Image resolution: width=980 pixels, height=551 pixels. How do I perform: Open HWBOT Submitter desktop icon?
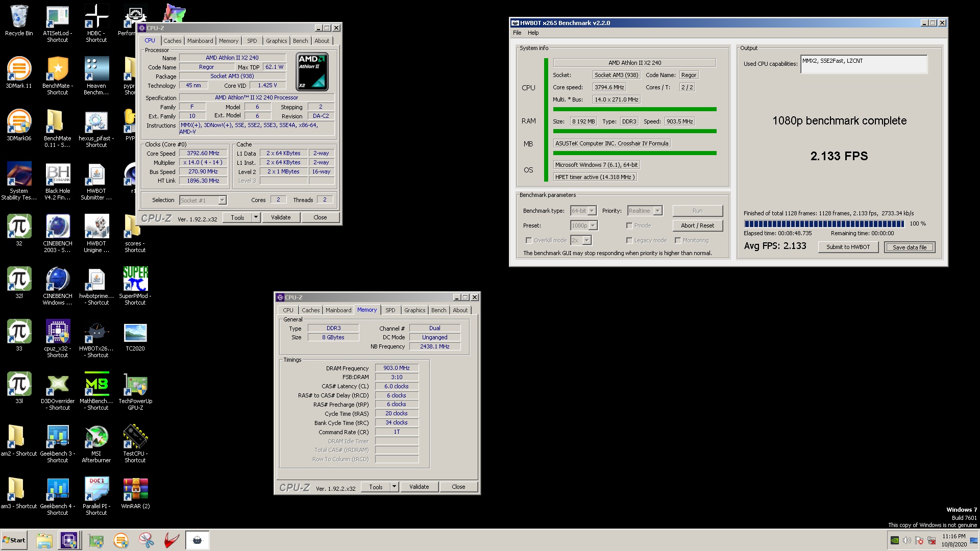coord(96,181)
